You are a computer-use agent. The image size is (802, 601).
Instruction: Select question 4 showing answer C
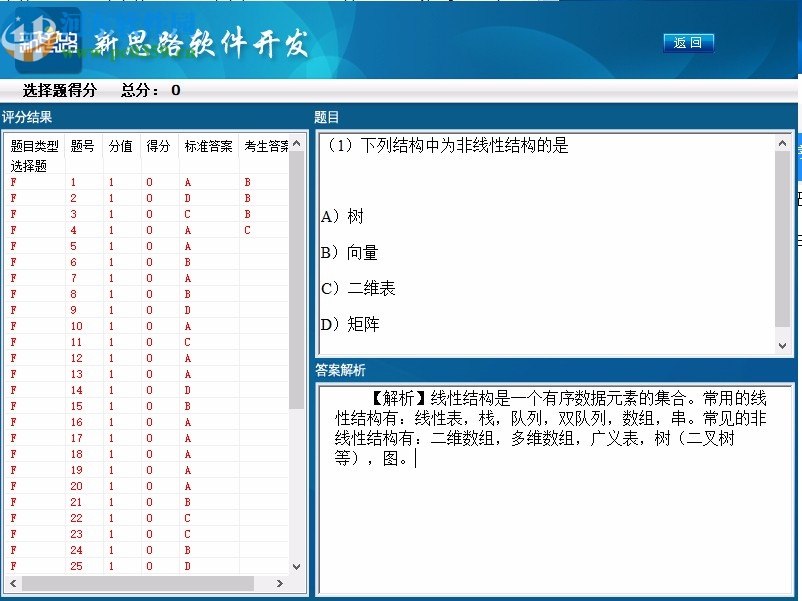pyautogui.click(x=120, y=230)
